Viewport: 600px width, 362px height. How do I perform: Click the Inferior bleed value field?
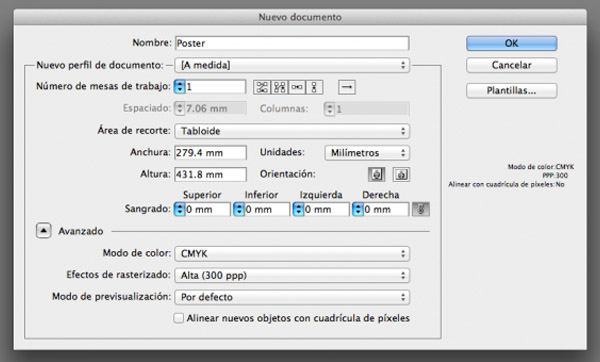click(267, 209)
